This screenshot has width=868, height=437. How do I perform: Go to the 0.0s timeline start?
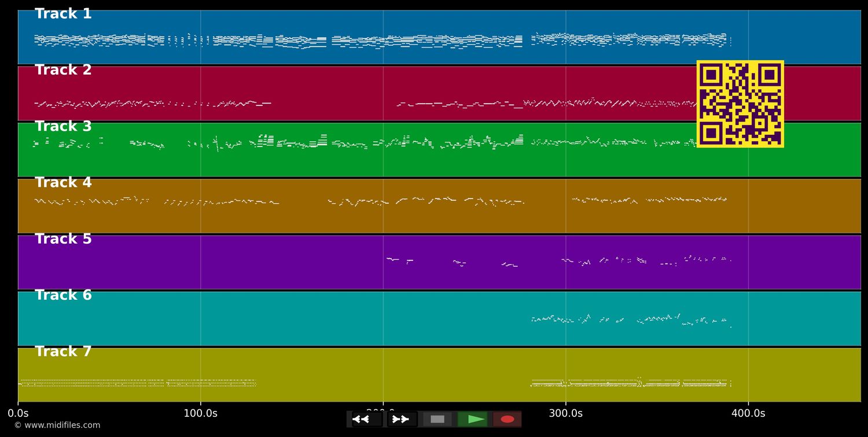[x=18, y=413]
